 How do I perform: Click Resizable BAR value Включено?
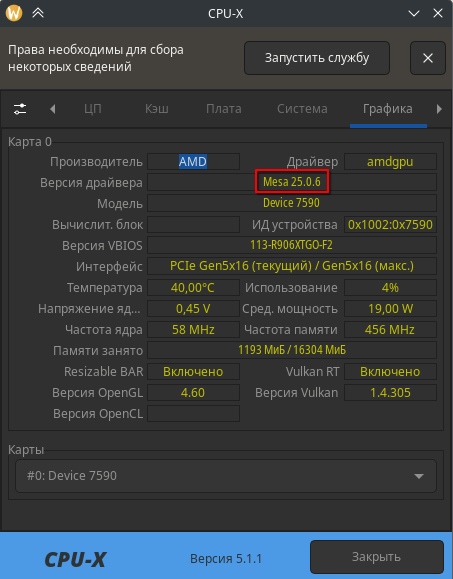pyautogui.click(x=193, y=372)
